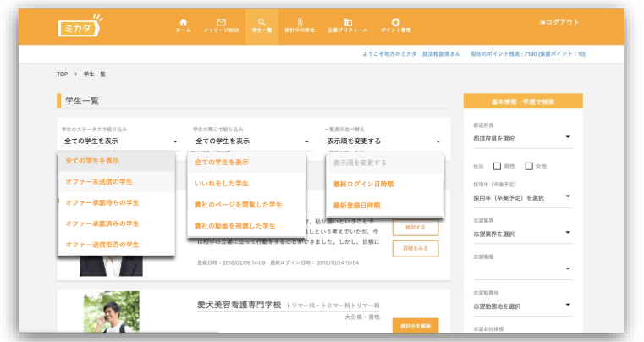Expand 都道府県を選択 dropdown
This screenshot has height=342, width=644.
[521, 137]
